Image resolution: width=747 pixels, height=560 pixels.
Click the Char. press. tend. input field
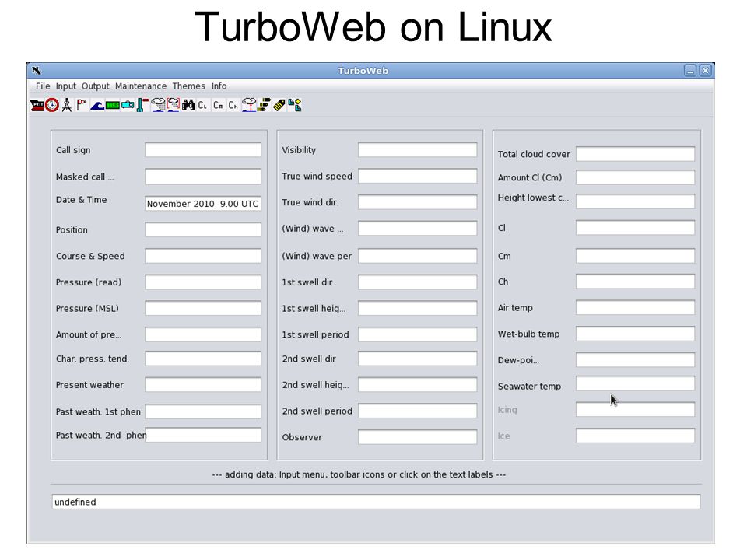203,359
